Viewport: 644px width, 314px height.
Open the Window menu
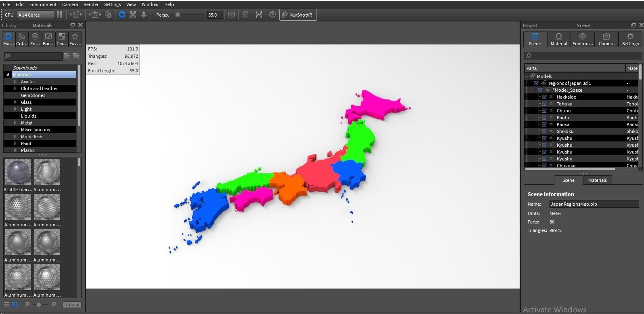click(150, 4)
